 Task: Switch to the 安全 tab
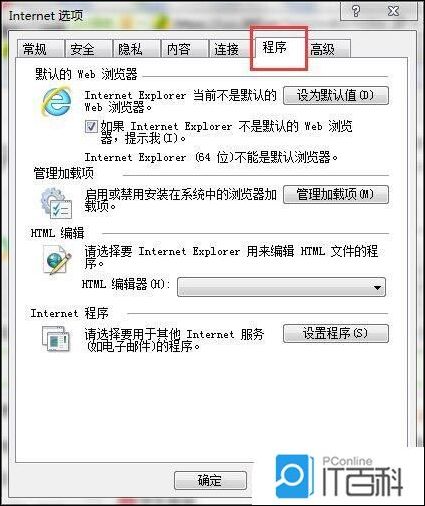pos(82,49)
